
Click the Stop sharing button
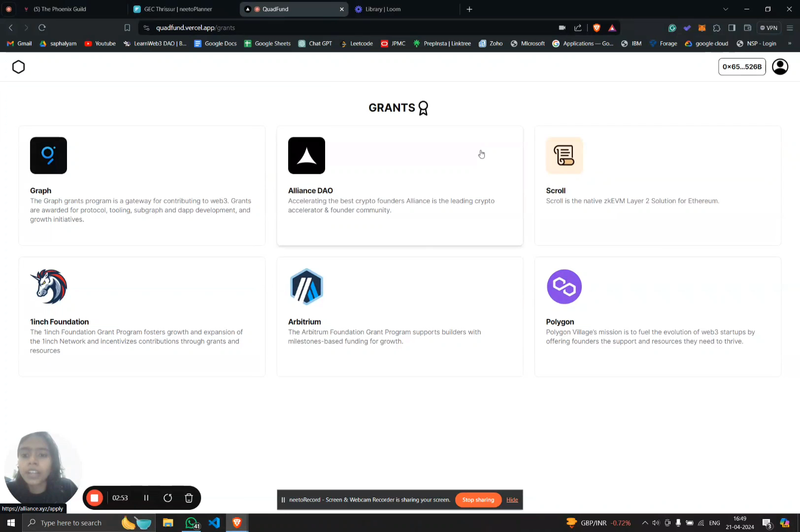478,499
